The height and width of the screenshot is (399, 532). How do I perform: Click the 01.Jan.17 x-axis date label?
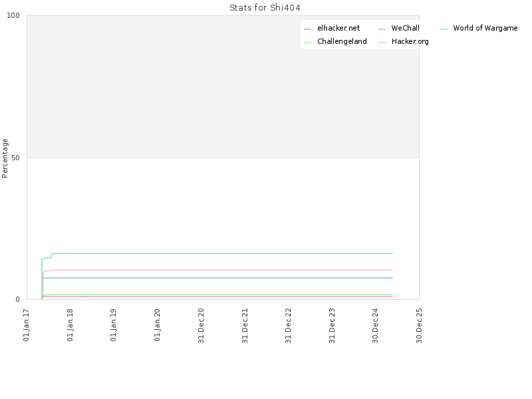[27, 325]
